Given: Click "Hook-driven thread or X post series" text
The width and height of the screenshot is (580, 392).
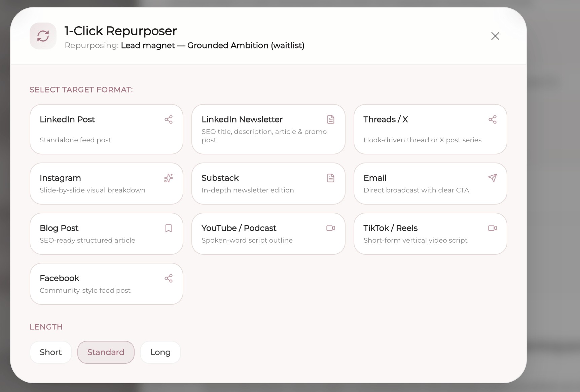Looking at the screenshot, I should 422,140.
